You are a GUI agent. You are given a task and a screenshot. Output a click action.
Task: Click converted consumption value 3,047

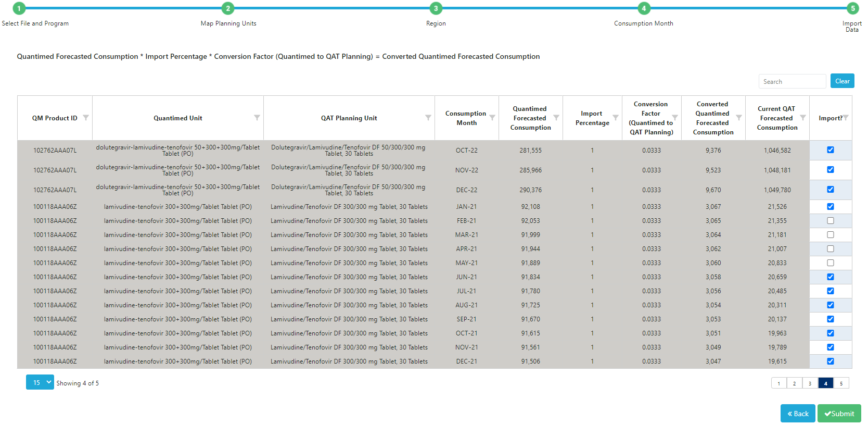coord(713,361)
